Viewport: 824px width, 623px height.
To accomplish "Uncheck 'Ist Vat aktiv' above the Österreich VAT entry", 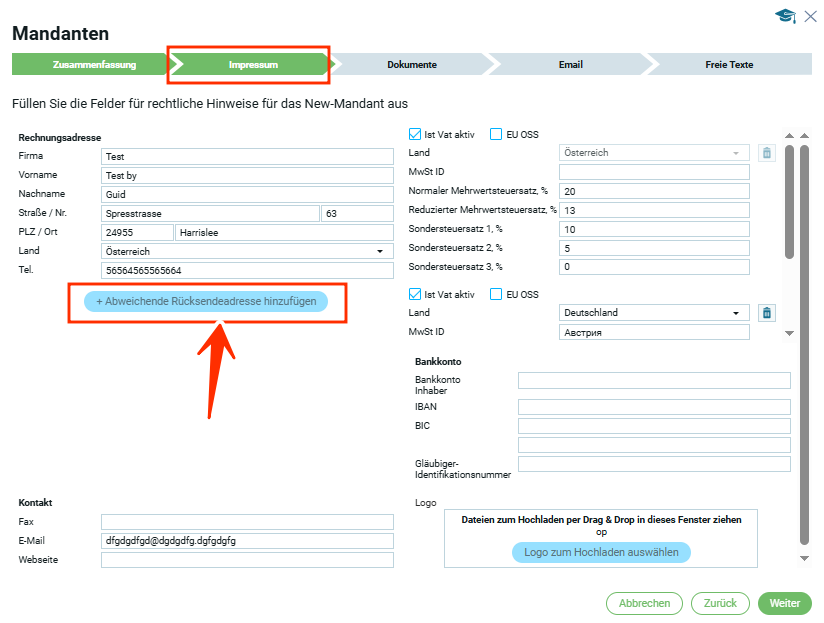I will [x=416, y=135].
